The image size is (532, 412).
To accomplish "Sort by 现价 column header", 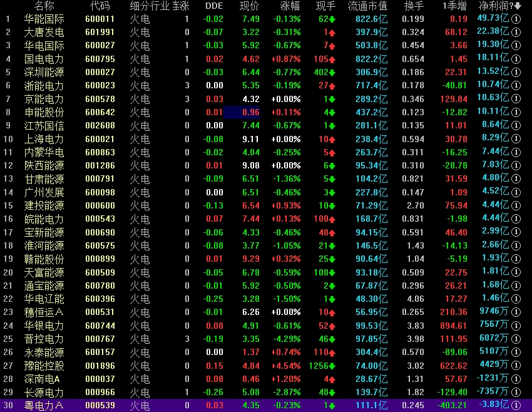I will [x=249, y=6].
